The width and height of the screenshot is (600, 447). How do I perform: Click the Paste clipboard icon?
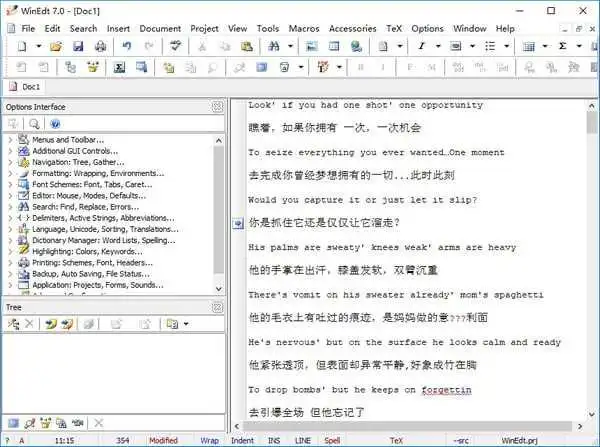(x=247, y=46)
